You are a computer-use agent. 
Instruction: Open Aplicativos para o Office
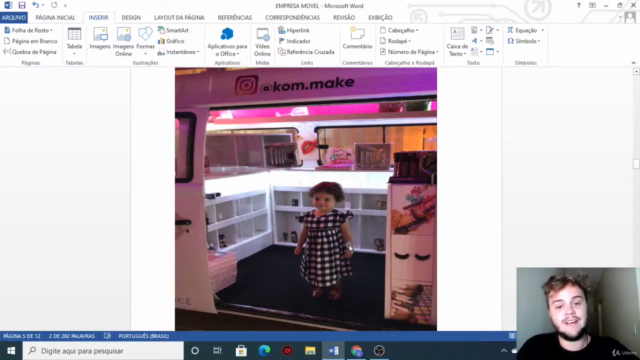tap(227, 41)
